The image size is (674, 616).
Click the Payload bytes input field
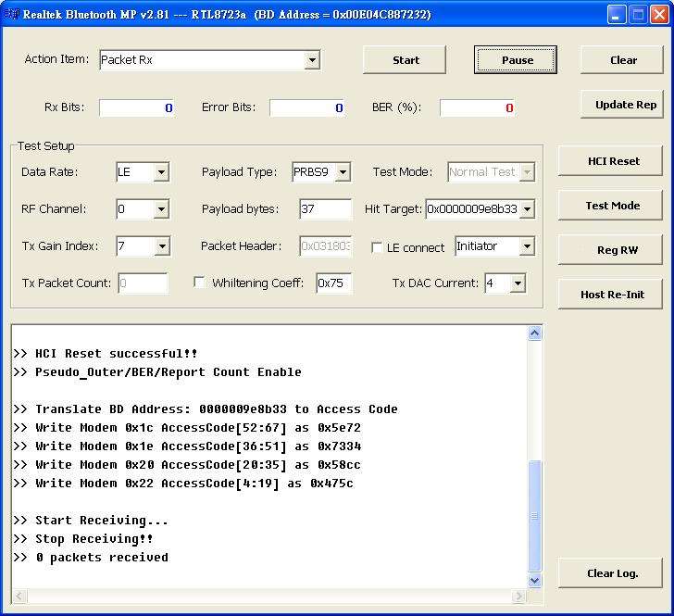(325, 209)
